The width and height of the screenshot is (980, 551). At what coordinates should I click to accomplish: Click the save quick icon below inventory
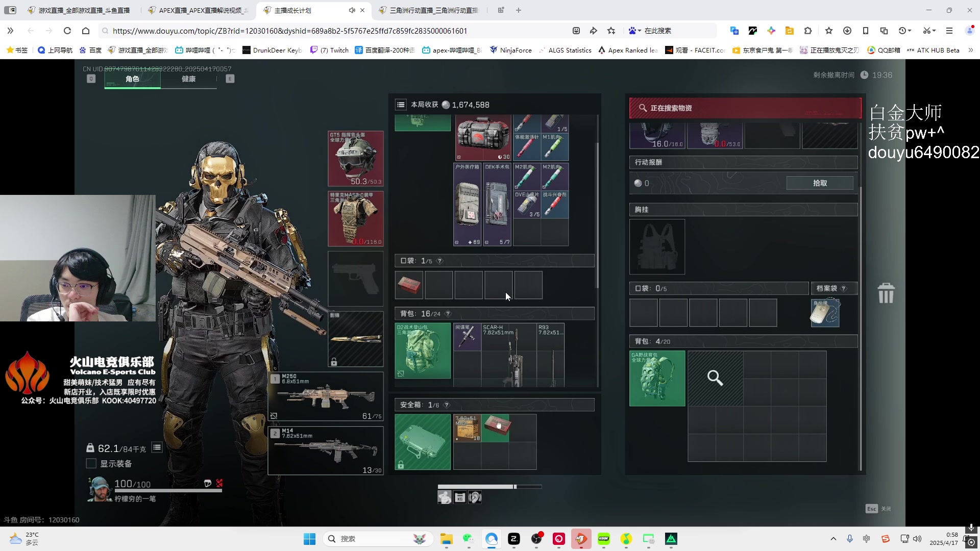click(460, 497)
